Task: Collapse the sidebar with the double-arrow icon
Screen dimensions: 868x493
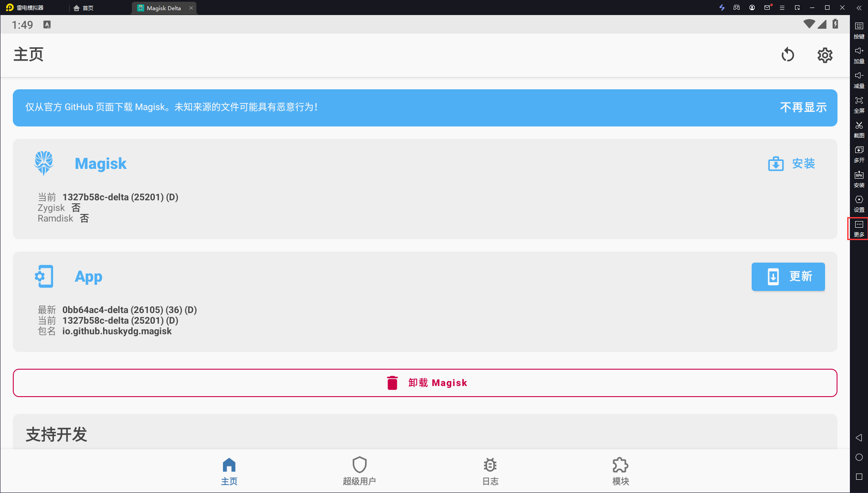Action: tap(859, 8)
